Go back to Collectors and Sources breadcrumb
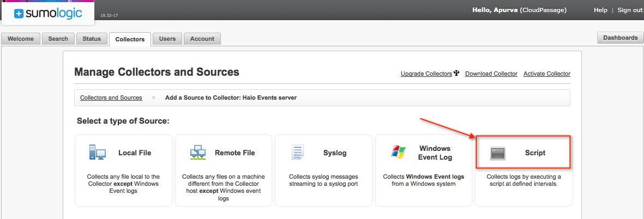Image resolution: width=644 pixels, height=219 pixels. click(111, 98)
